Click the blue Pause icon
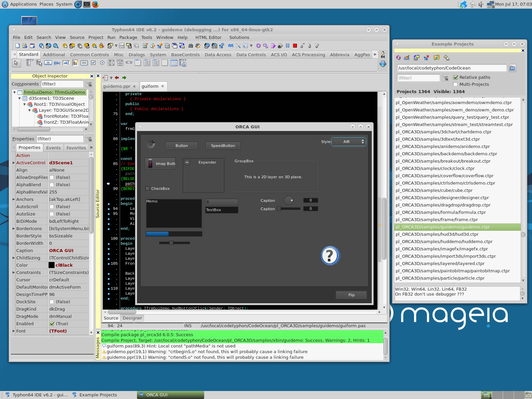Viewport: 532px width, 399px height. 288,46
